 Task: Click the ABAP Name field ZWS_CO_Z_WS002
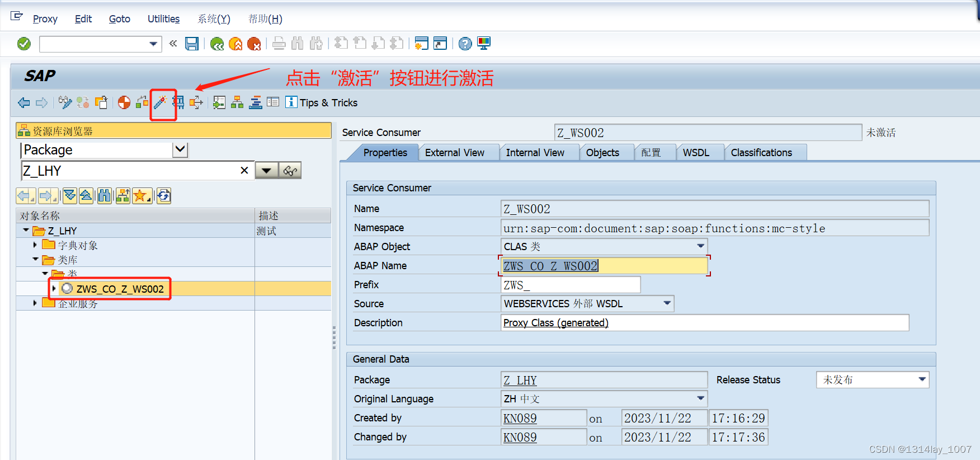tap(604, 266)
